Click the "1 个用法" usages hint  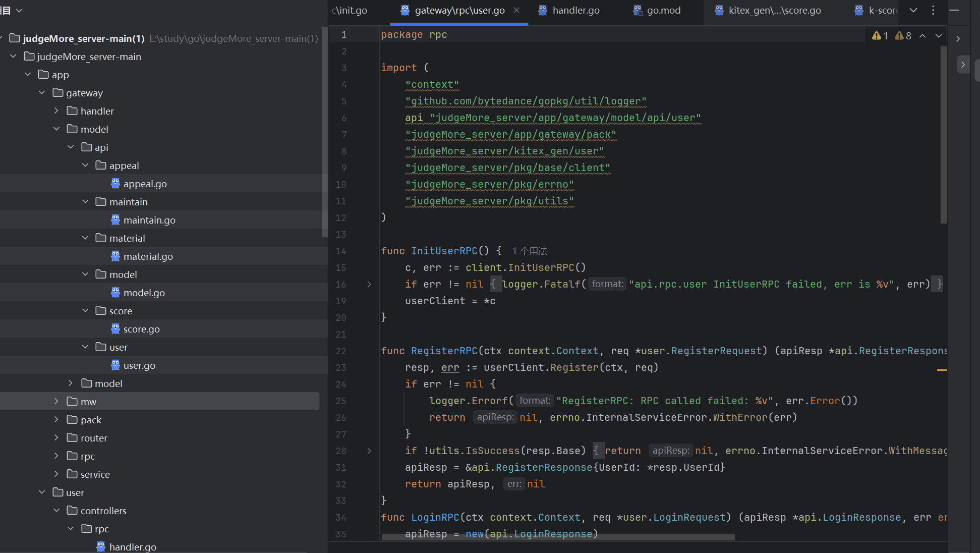[x=529, y=251]
